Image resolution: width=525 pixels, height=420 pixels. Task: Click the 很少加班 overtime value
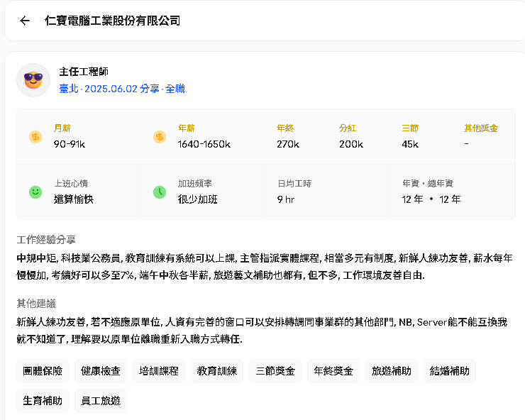click(197, 199)
